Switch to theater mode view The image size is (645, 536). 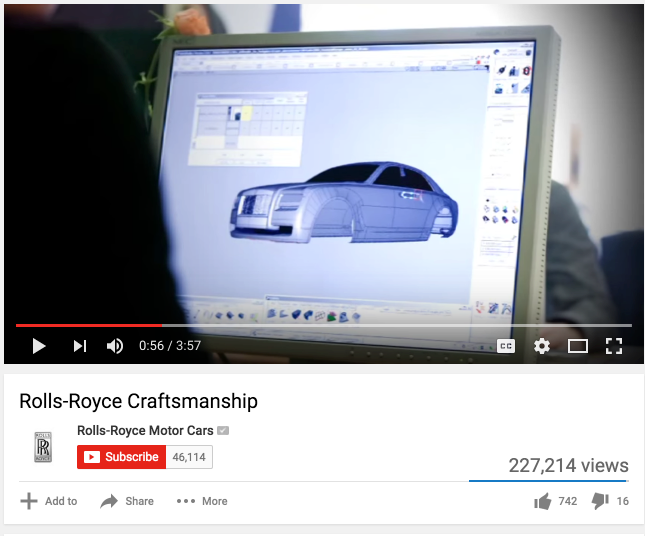click(x=578, y=346)
